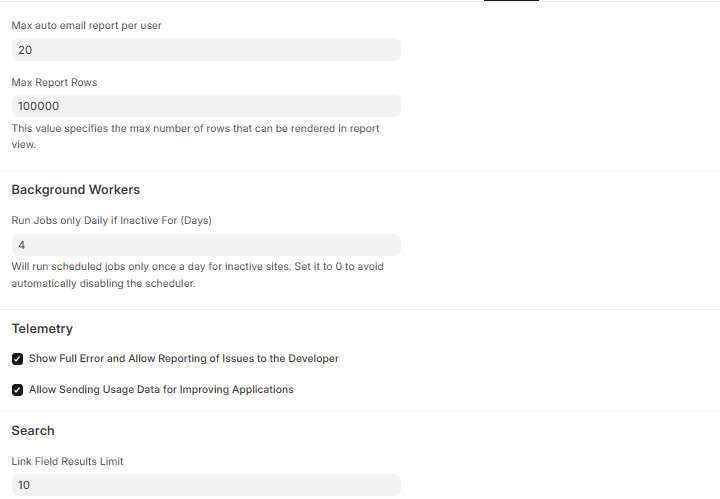
Task: Collapse the Background Workers section heading
Action: [76, 190]
